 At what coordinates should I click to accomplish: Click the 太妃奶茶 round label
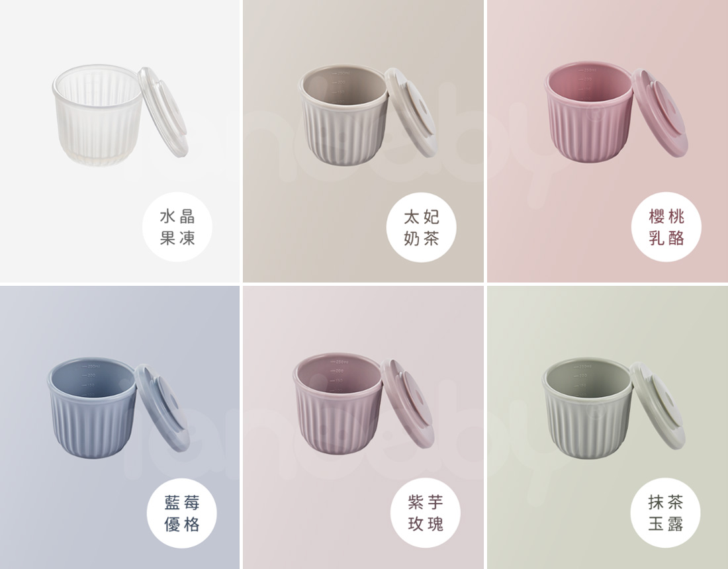tap(421, 228)
